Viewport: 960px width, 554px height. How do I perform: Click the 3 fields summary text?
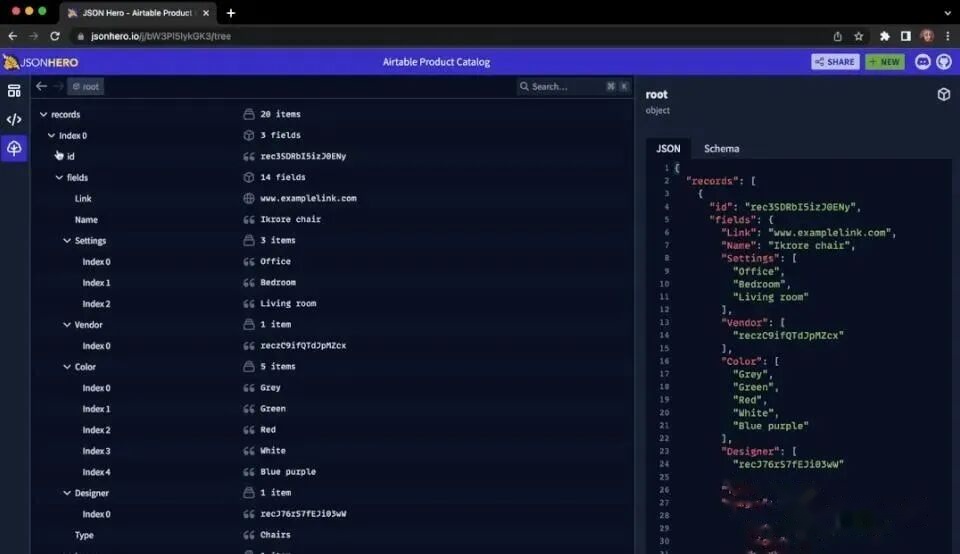tap(280, 135)
